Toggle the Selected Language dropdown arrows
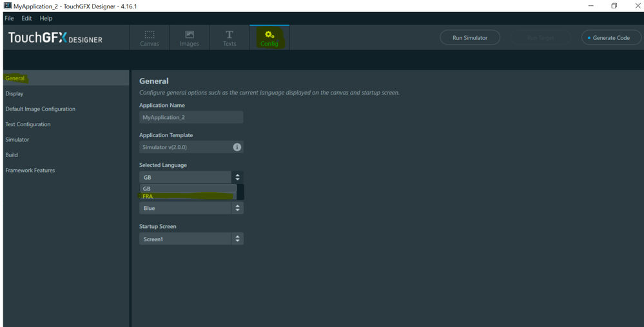Image resolution: width=644 pixels, height=327 pixels. 237,177
